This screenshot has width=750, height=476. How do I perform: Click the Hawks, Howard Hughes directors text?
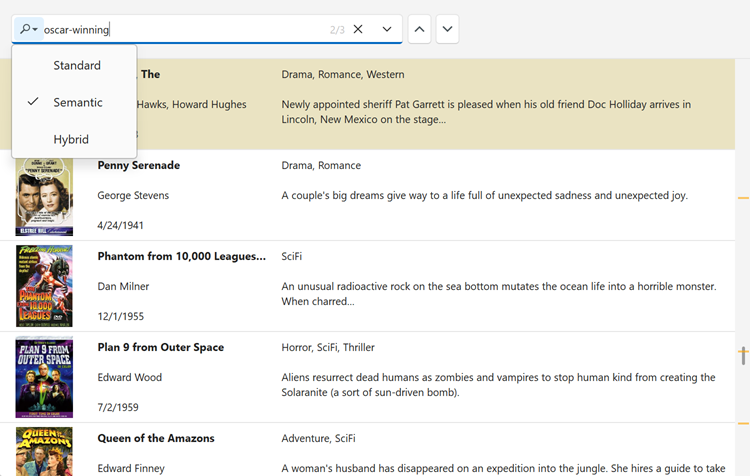tap(192, 105)
